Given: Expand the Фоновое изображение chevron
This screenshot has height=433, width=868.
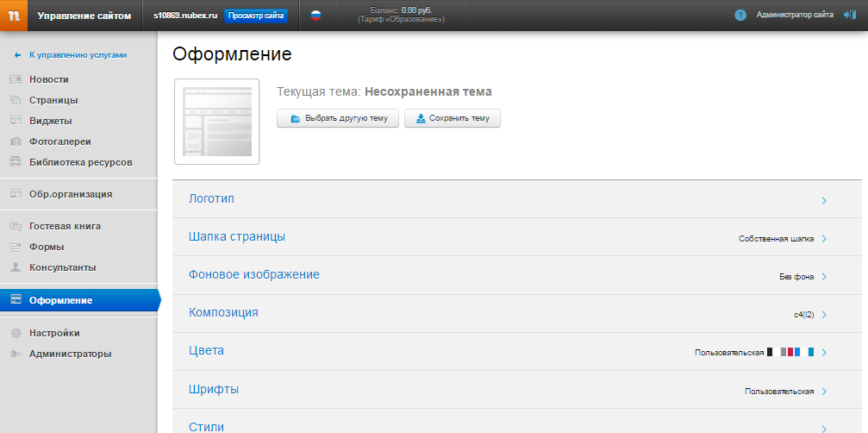Looking at the screenshot, I should (824, 277).
